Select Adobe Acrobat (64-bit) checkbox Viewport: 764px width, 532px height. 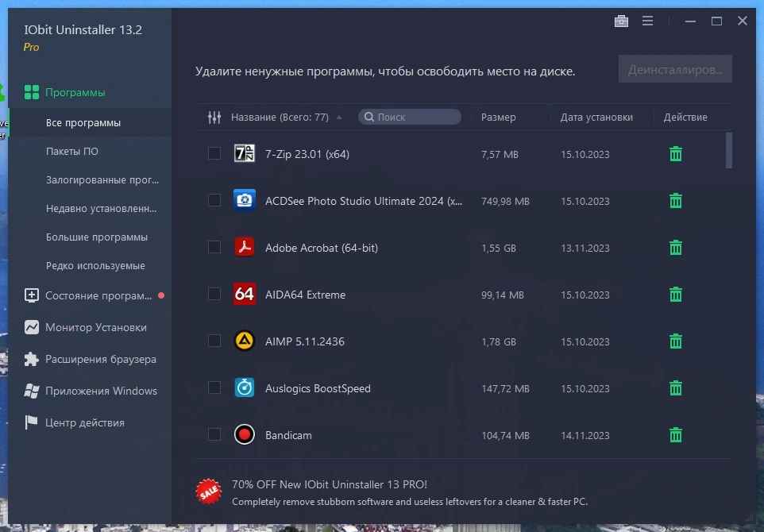214,247
